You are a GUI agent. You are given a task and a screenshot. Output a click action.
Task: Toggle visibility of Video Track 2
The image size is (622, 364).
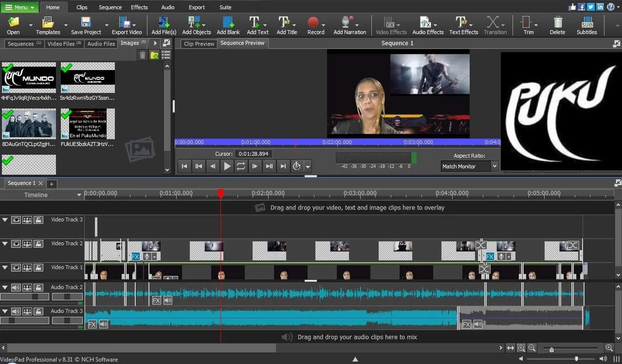(16, 244)
